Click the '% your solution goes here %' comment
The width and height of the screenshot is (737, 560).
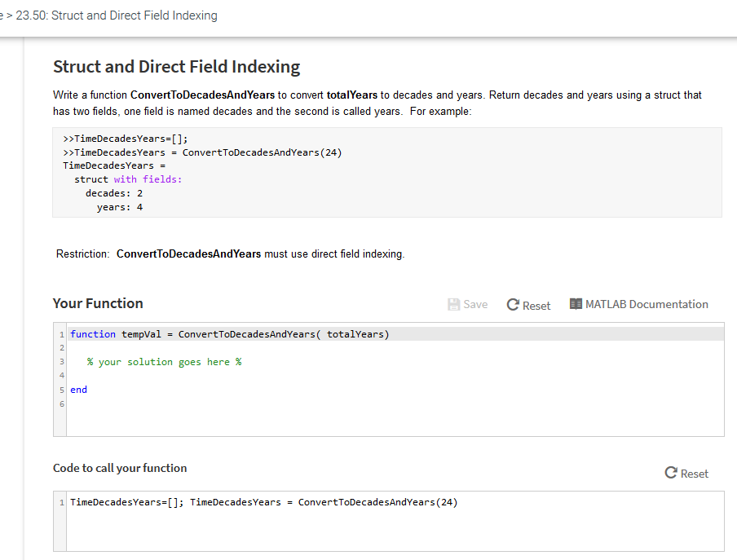[x=164, y=362]
